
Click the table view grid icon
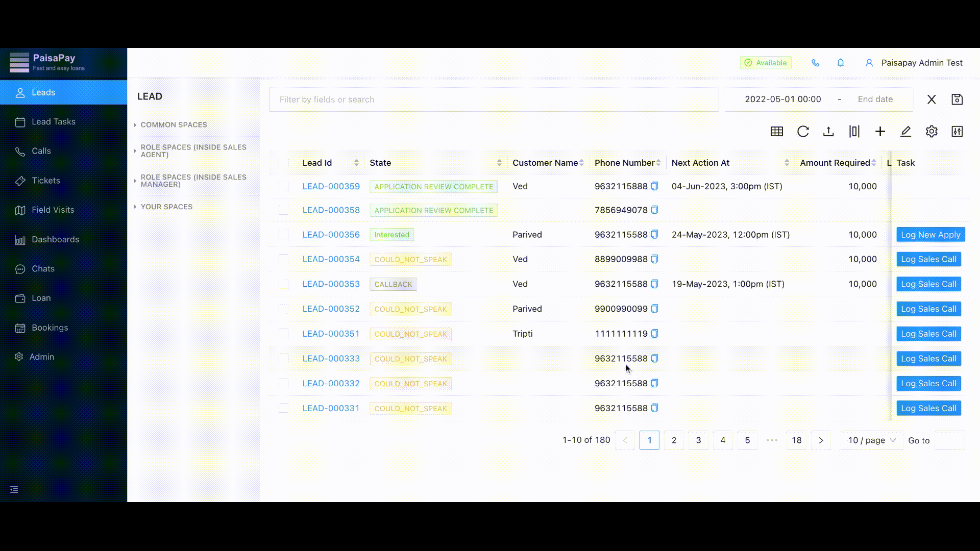[x=777, y=132]
